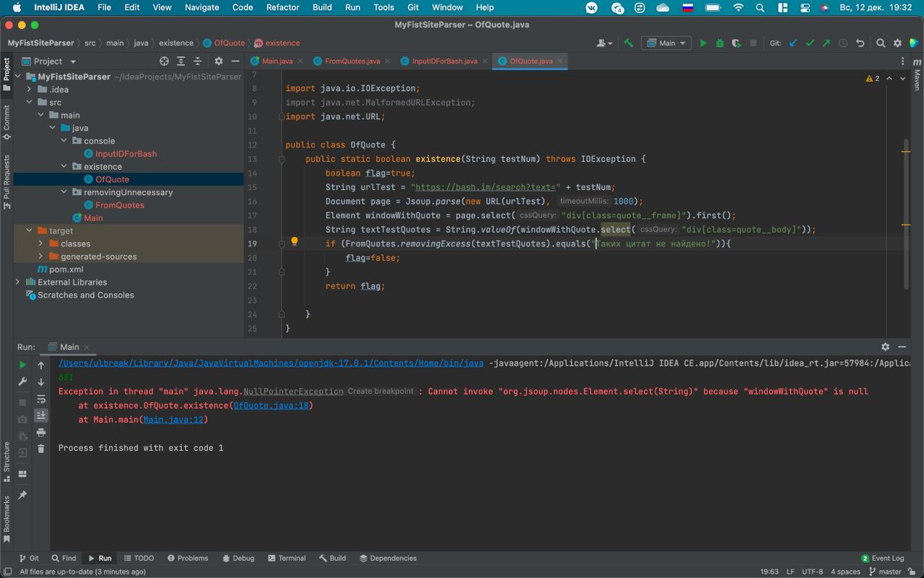This screenshot has width=924, height=578.
Task: Click the yellow intention light bulb icon
Action: [x=295, y=242]
